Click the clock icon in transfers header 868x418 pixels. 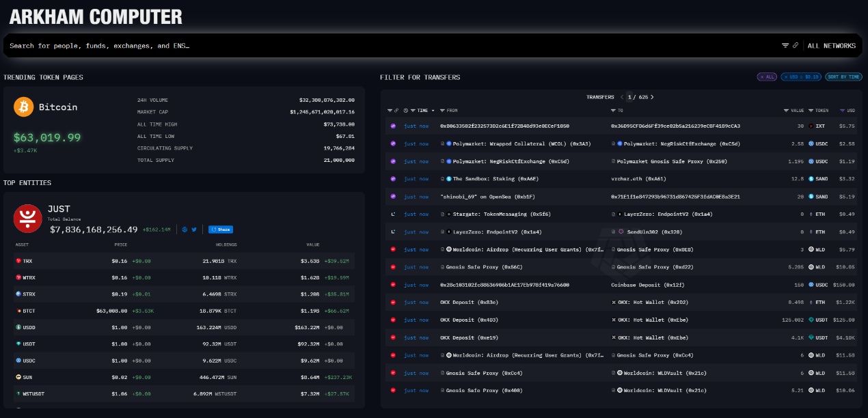405,110
